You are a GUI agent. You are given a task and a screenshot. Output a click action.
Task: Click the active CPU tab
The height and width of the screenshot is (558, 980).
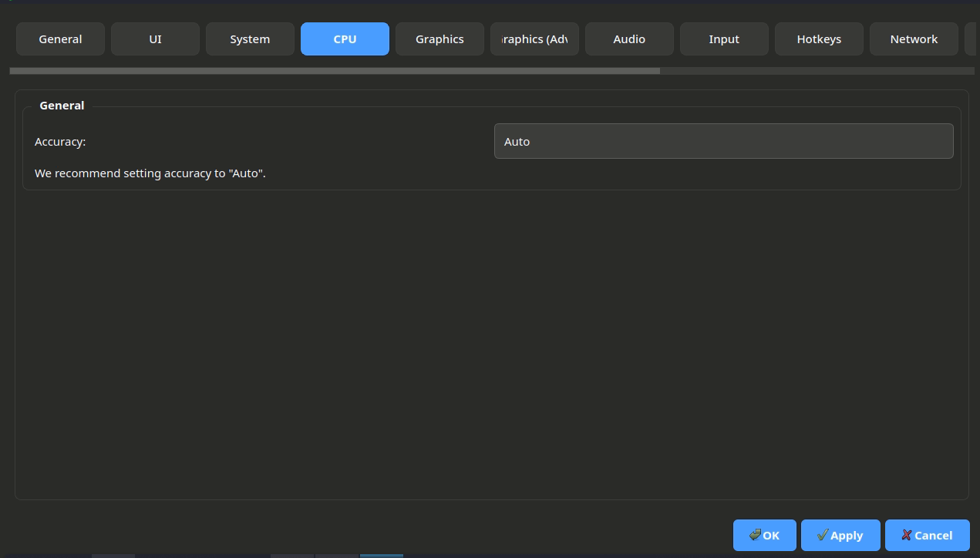tap(345, 39)
